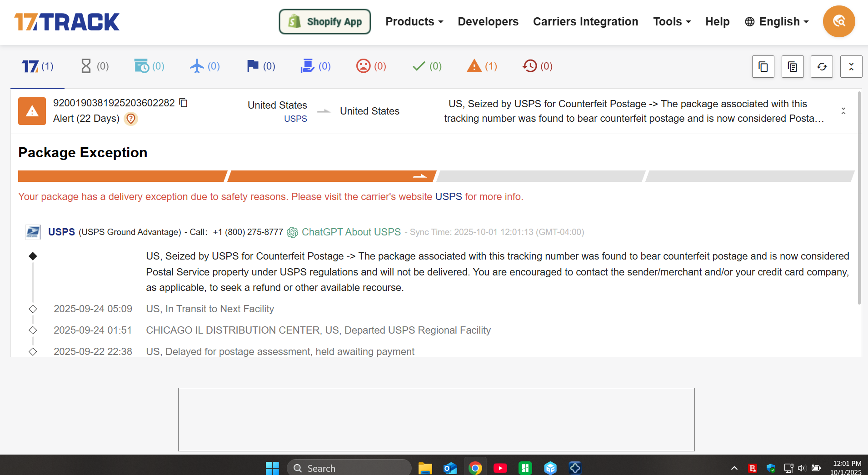
Task: Click the refresh tracking icon button
Action: [822, 67]
